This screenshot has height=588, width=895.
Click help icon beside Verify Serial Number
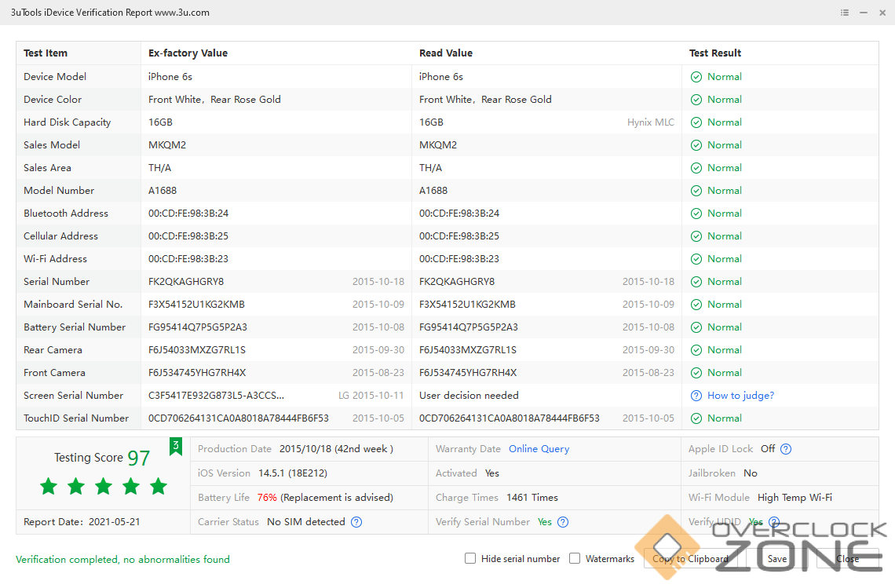(x=563, y=522)
